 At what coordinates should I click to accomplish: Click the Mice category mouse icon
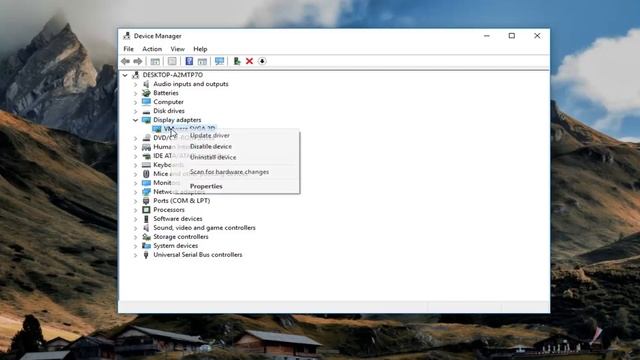146,174
